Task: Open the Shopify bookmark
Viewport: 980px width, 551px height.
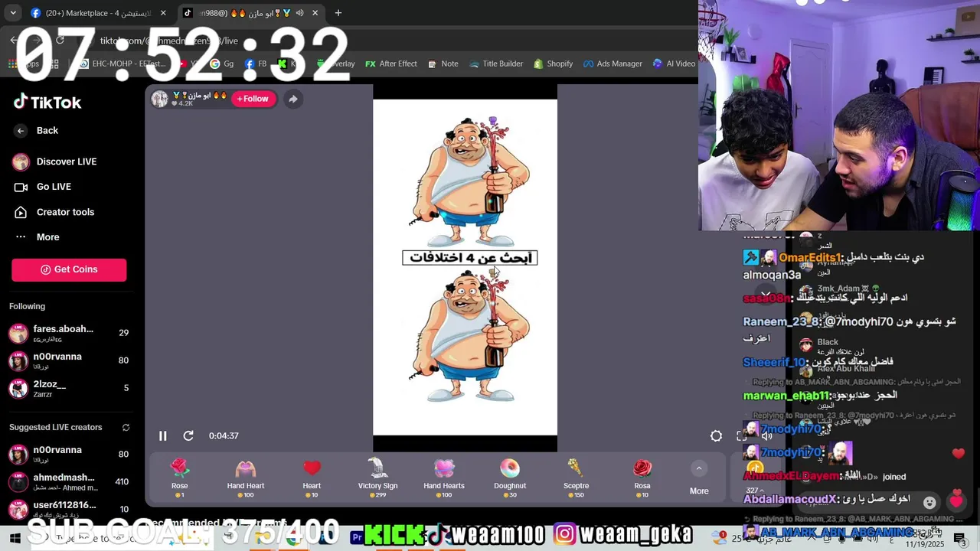Action: coord(553,64)
